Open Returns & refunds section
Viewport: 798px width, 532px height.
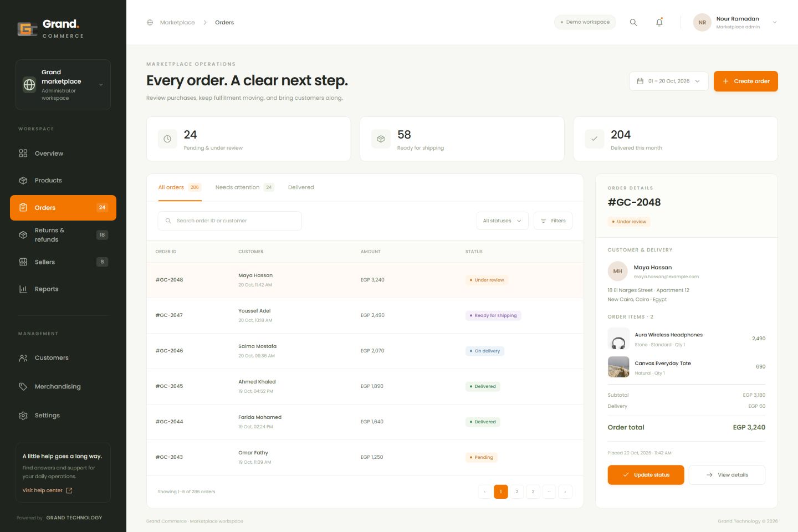tap(63, 235)
